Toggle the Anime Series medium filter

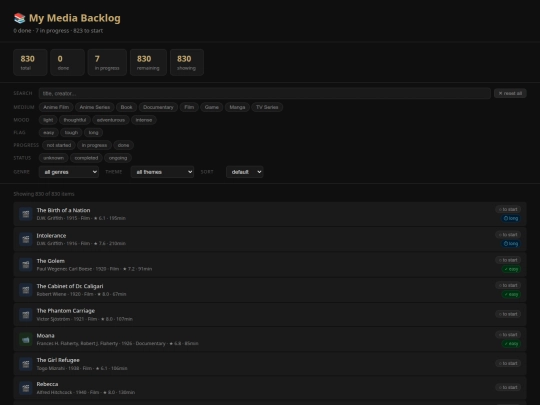(x=95, y=107)
